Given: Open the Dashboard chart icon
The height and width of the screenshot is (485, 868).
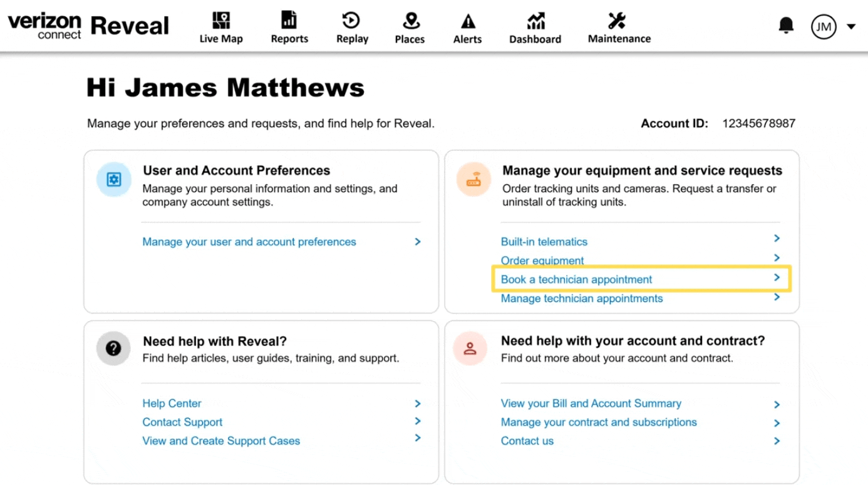Looking at the screenshot, I should (535, 21).
